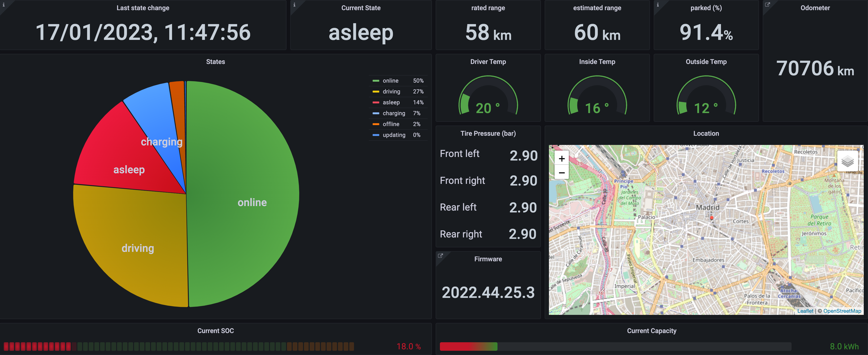Open the Location panel title menu
The height and width of the screenshot is (355, 868).
click(706, 134)
